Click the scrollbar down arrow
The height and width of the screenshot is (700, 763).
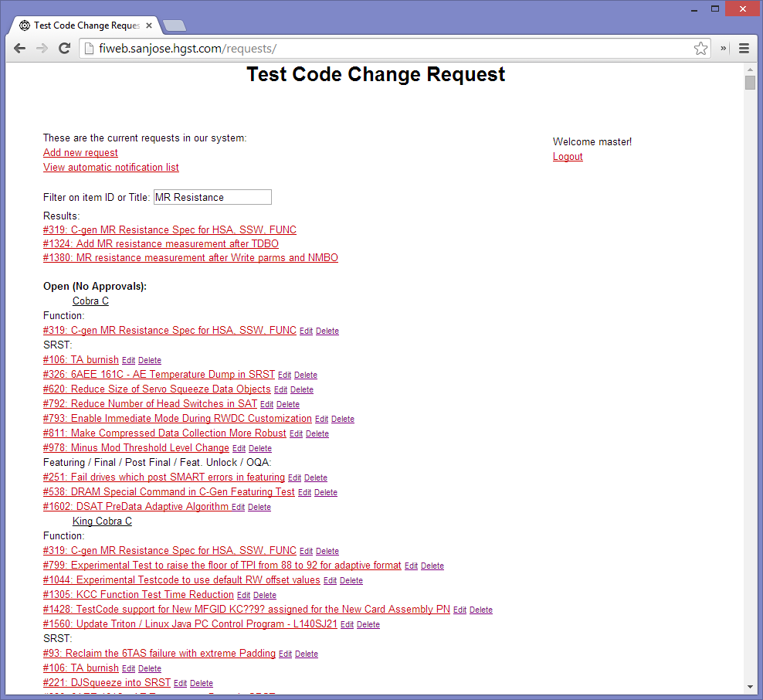point(750,687)
